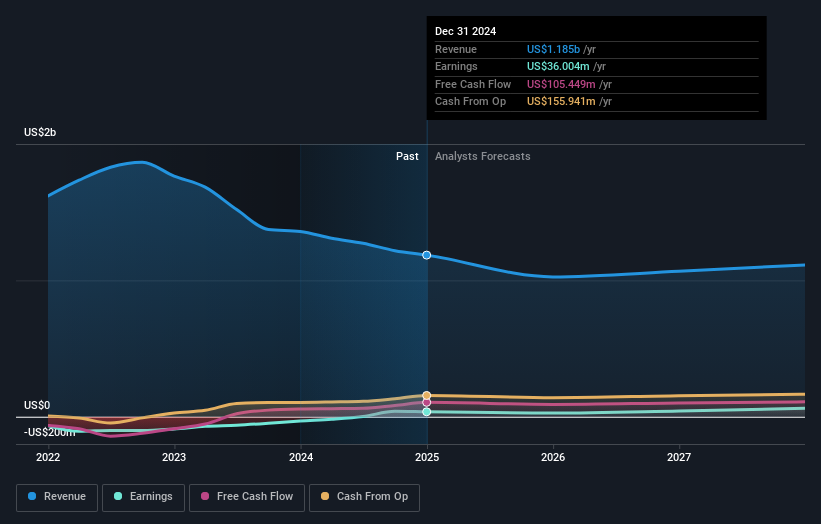Viewport: 821px width, 524px height.
Task: Click the Dec 31 2024 tooltip date
Action: tap(465, 31)
